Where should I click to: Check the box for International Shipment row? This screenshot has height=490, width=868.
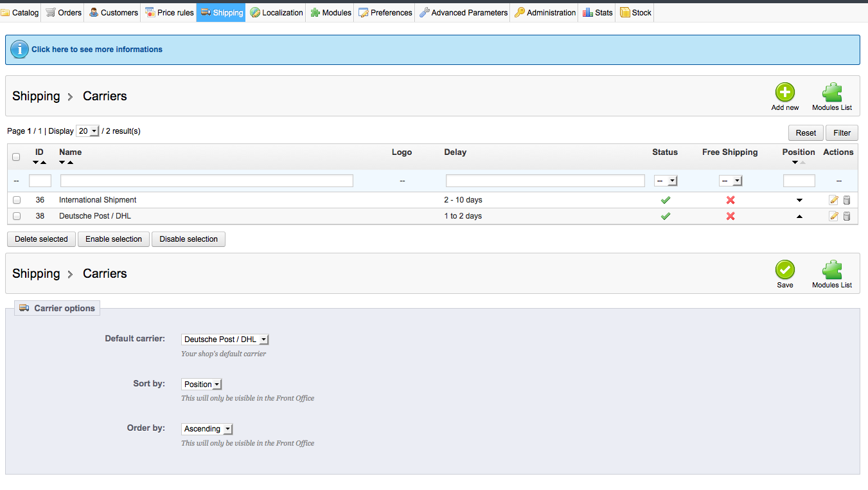click(x=17, y=200)
